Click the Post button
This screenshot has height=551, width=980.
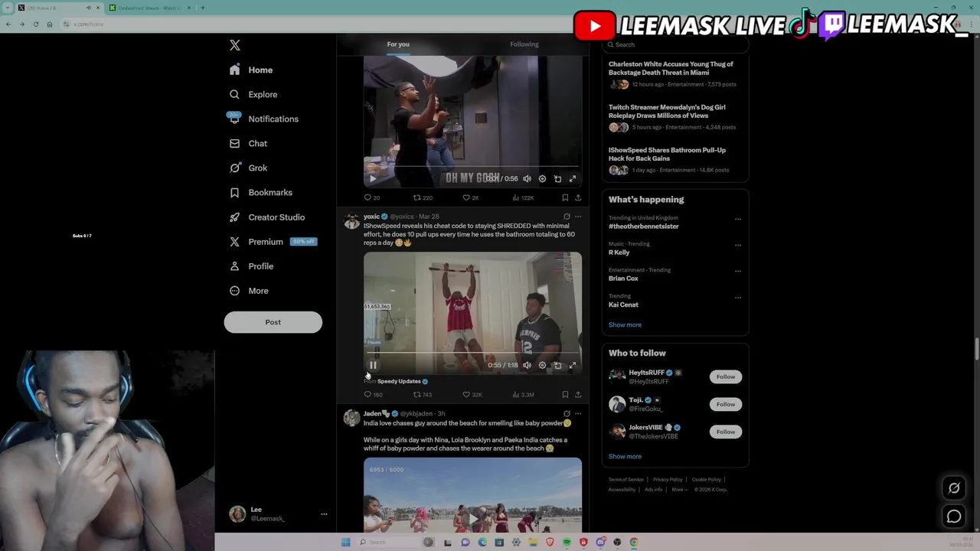point(273,322)
